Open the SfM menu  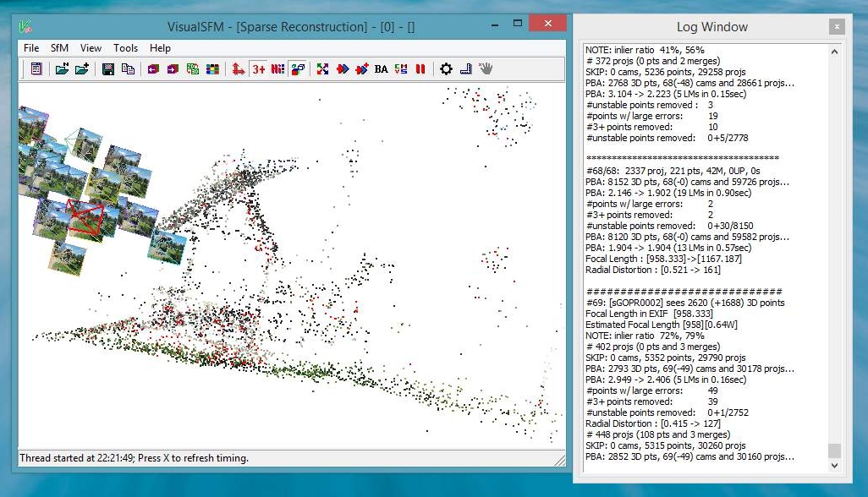click(x=59, y=48)
